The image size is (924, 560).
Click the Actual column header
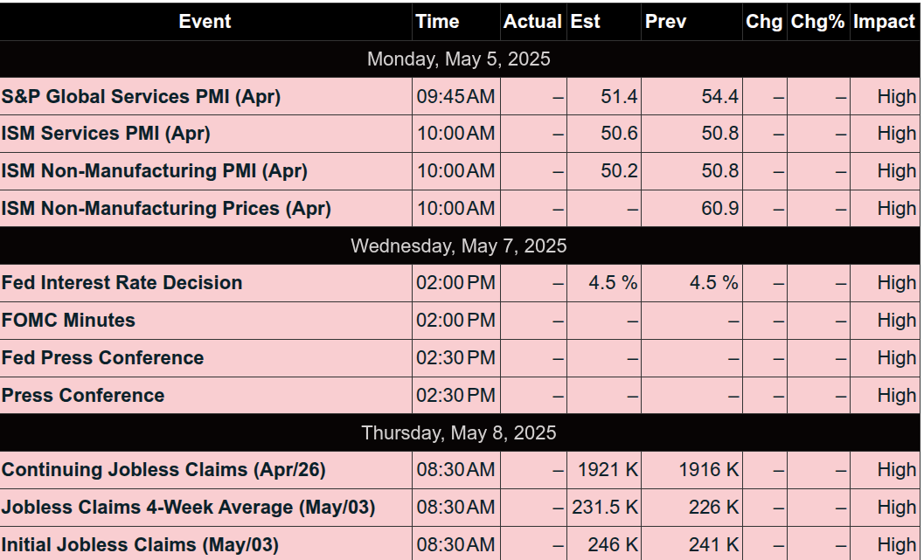pyautogui.click(x=533, y=22)
